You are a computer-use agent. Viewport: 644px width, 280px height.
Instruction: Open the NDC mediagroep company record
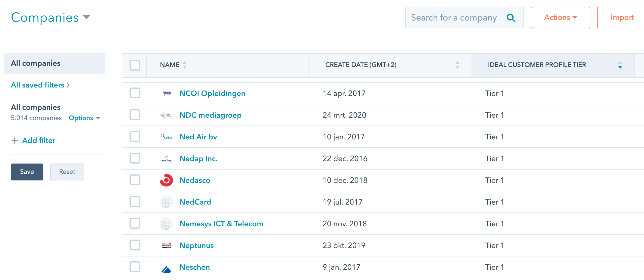[x=211, y=115]
